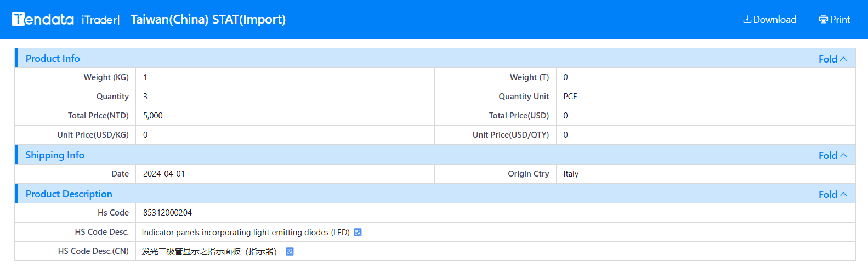Click the Hs Code label

113,213
